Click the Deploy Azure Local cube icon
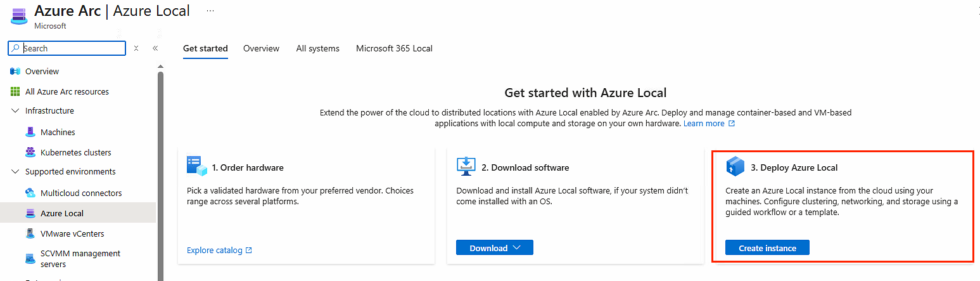The width and height of the screenshot is (980, 281). tap(735, 167)
